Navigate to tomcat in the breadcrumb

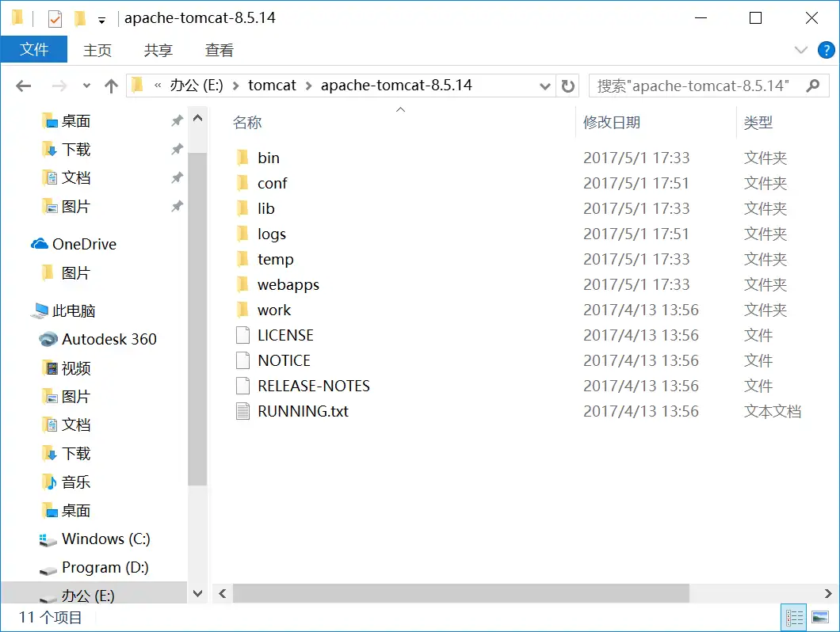tap(272, 86)
